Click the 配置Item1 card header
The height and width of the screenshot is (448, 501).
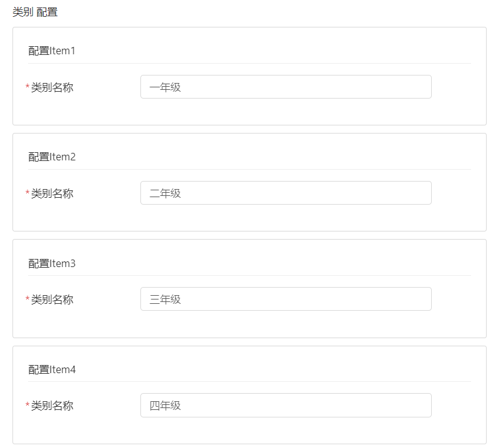52,51
